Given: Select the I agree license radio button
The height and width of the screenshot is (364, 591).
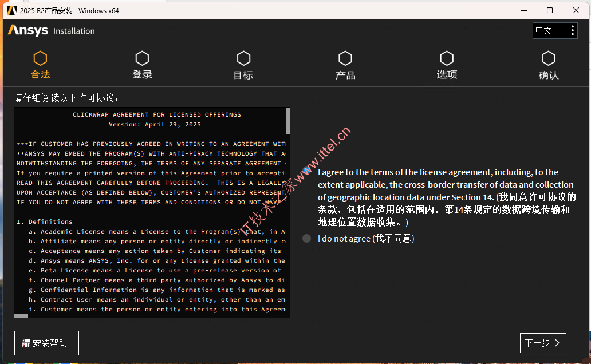Looking at the screenshot, I should tap(307, 171).
